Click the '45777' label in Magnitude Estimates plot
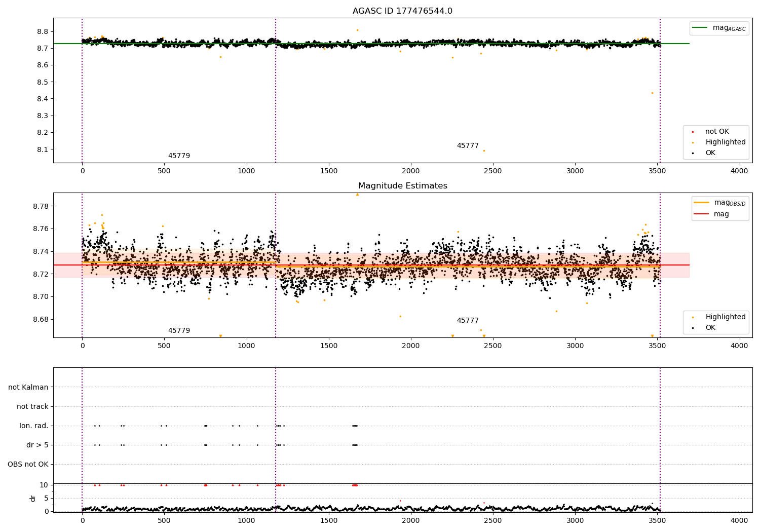This screenshot has height=532, width=760. point(468,321)
